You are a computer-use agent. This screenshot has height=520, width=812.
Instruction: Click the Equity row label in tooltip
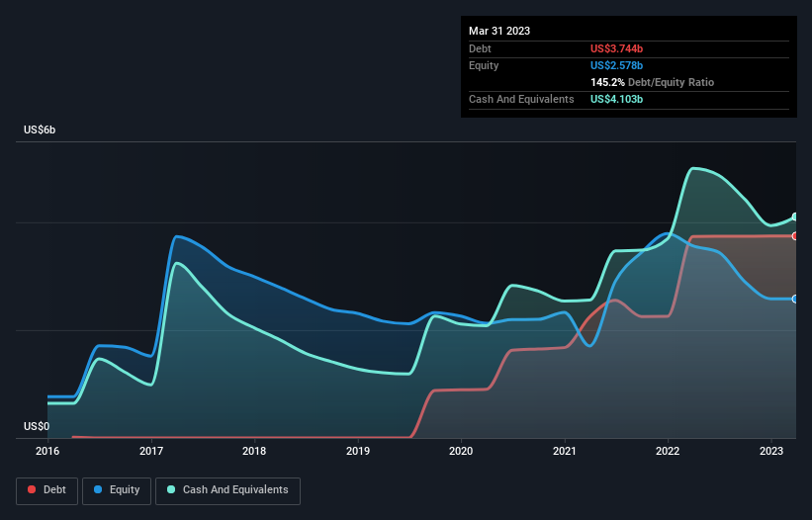point(484,65)
